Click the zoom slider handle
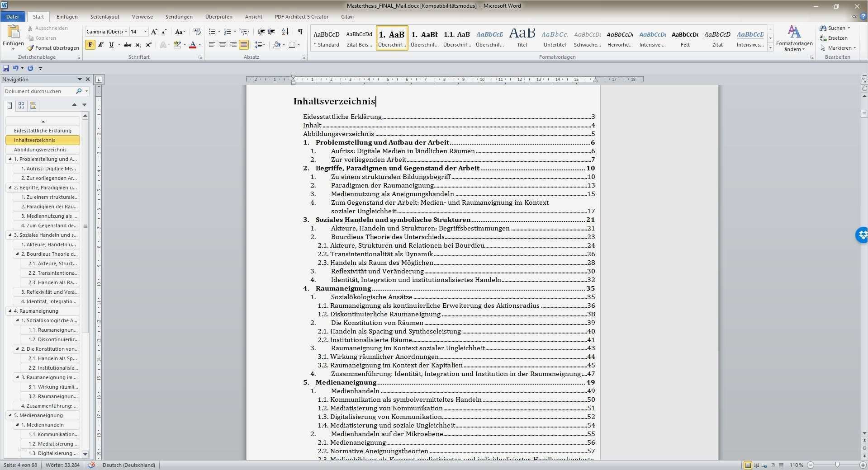The height and width of the screenshot is (470, 868). pos(837,465)
